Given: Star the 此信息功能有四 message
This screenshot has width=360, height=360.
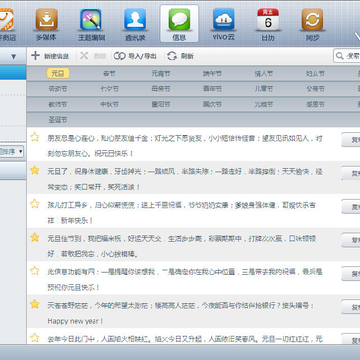Looking at the screenshot, I should (x=35, y=270).
